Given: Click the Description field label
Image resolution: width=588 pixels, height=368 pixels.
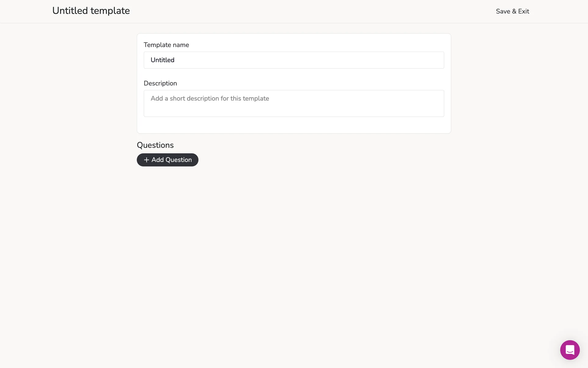Looking at the screenshot, I should 160,83.
